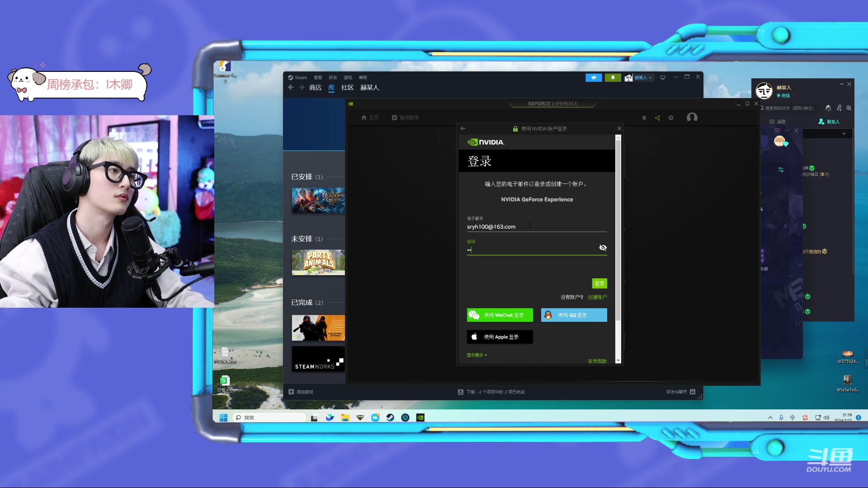Open NVIDIA app icon in taskbar

420,418
